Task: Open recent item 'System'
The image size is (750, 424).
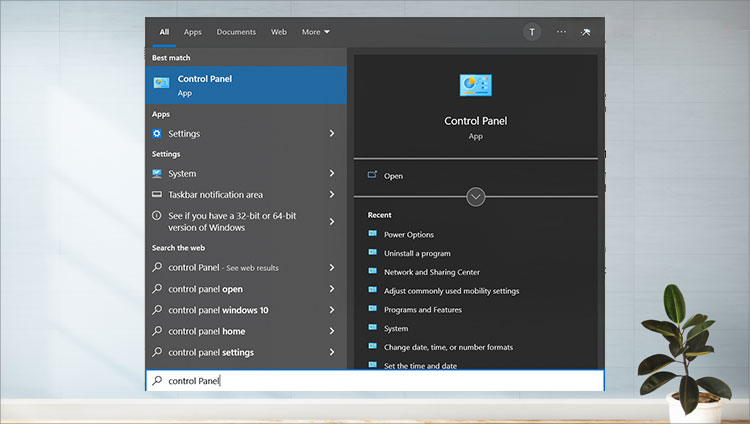Action: pyautogui.click(x=396, y=328)
